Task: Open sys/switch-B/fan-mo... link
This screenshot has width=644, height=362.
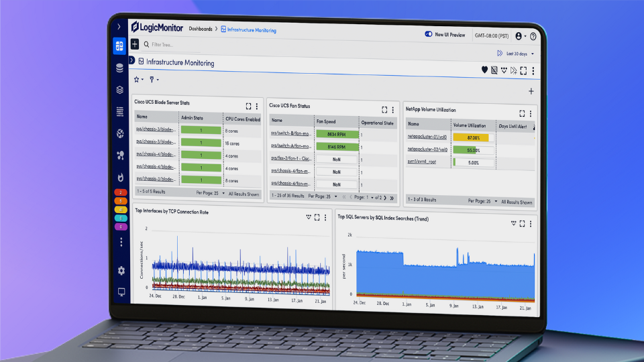Action: pos(290,133)
